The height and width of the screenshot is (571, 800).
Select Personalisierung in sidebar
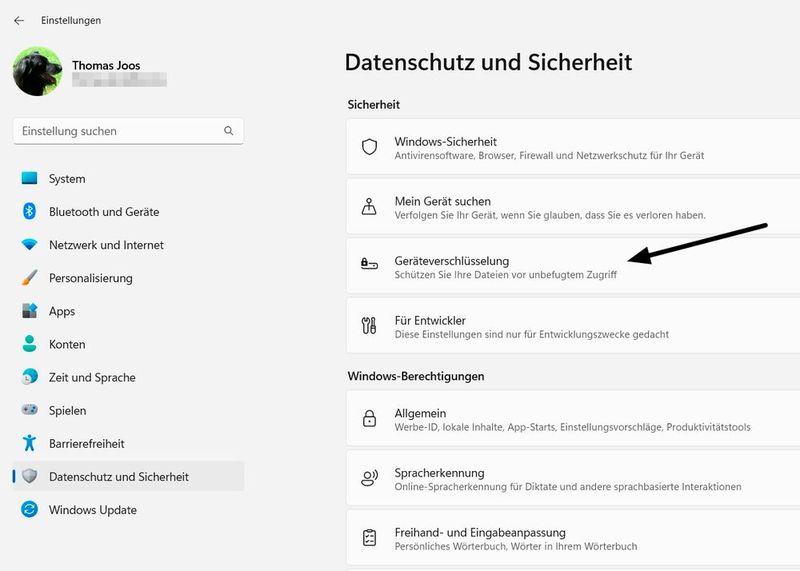[128, 278]
